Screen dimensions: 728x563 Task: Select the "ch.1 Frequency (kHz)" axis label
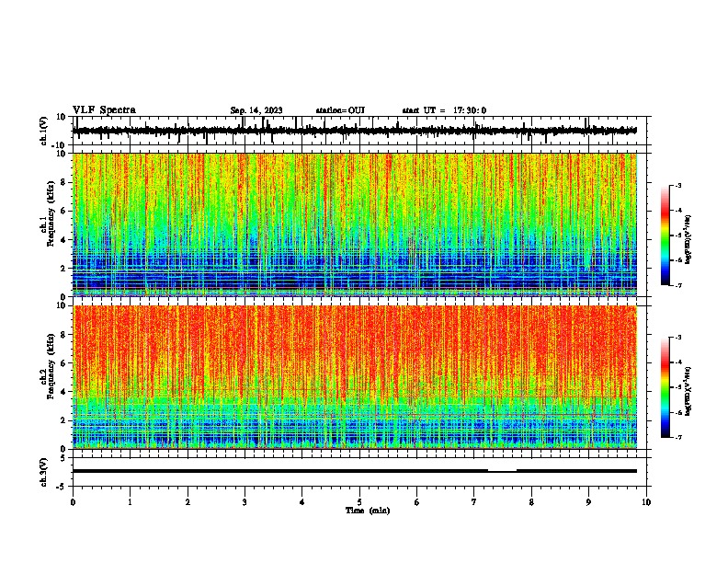click(x=47, y=214)
